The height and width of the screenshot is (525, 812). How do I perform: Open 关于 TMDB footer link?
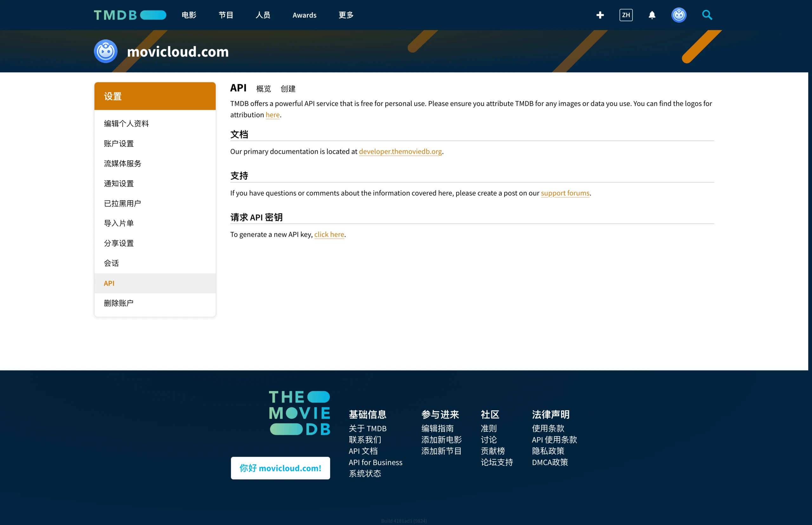[368, 429]
